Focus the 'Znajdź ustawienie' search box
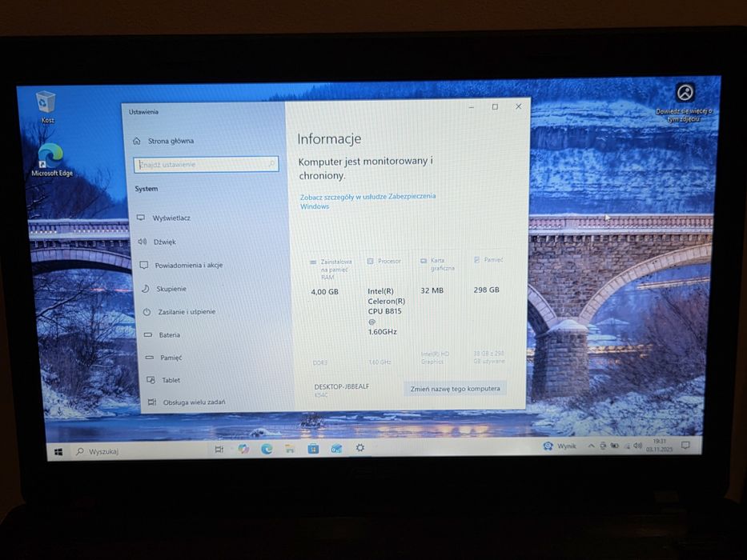 [207, 164]
